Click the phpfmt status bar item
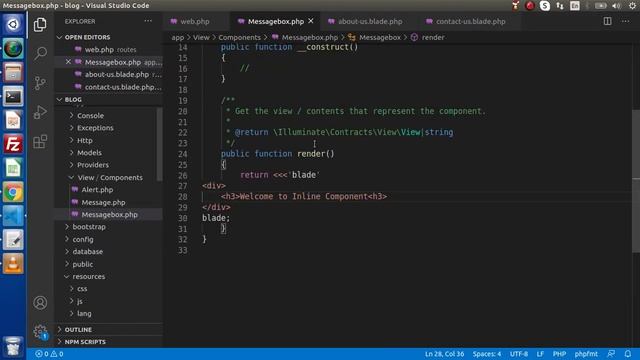 tap(586, 354)
